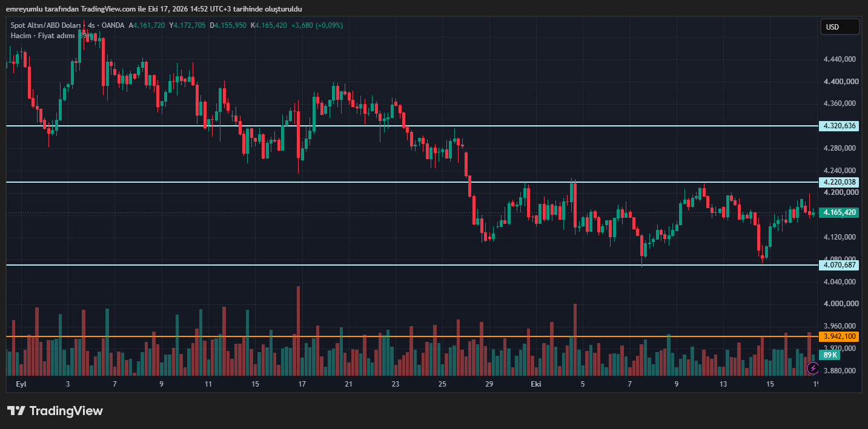Click the emreyumlu TradingView.com creation caption
Viewport: 868px width, 429px height.
point(154,9)
